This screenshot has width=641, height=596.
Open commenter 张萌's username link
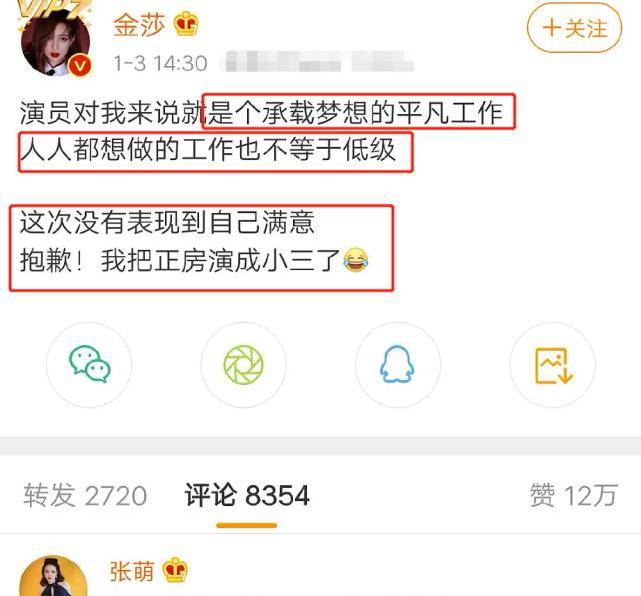[132, 571]
